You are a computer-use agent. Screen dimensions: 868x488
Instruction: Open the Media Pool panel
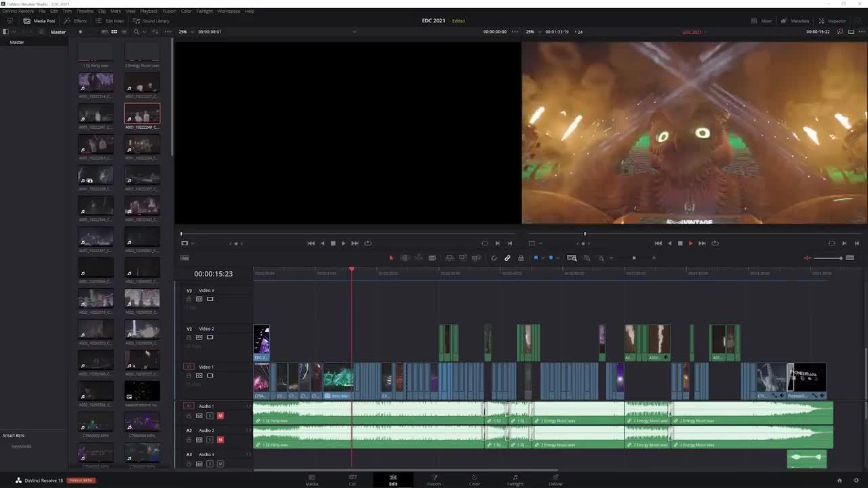click(39, 21)
